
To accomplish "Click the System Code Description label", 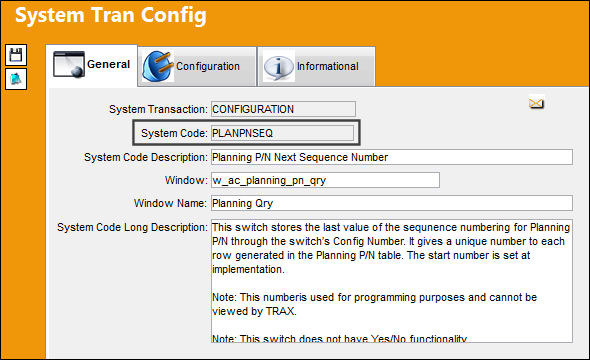I will (146, 157).
